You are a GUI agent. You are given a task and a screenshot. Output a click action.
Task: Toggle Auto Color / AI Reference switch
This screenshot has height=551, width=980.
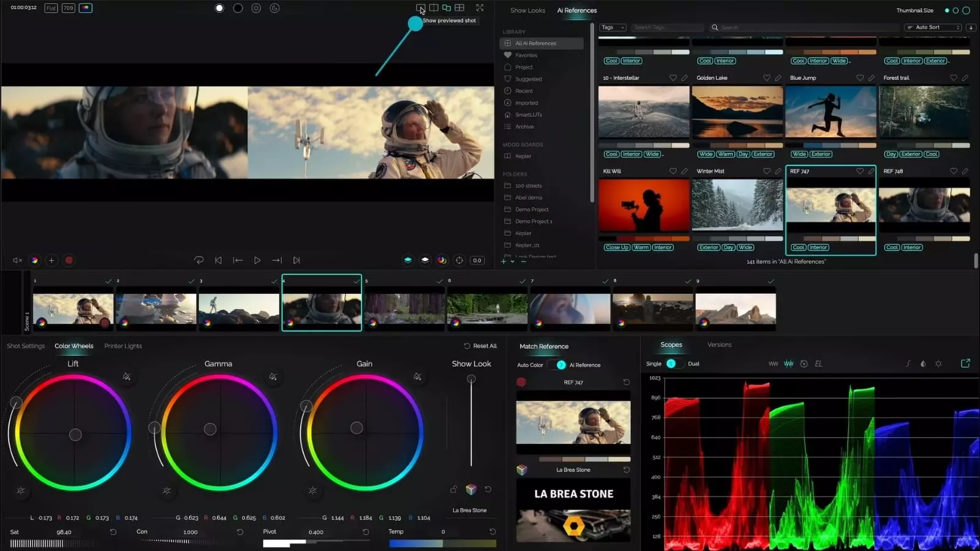pyautogui.click(x=557, y=365)
